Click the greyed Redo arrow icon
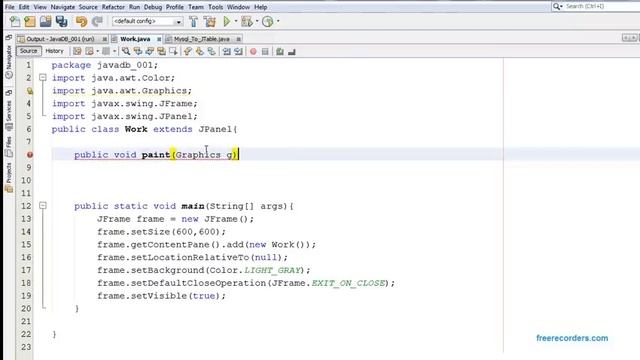 coord(97,21)
